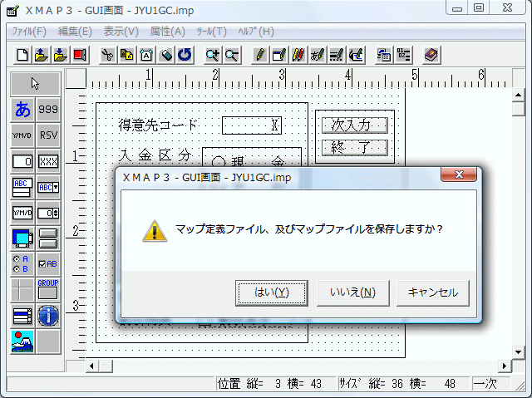This screenshot has height=398, width=532.
Task: Open the ヘルプ(H) menu
Action: (256, 32)
